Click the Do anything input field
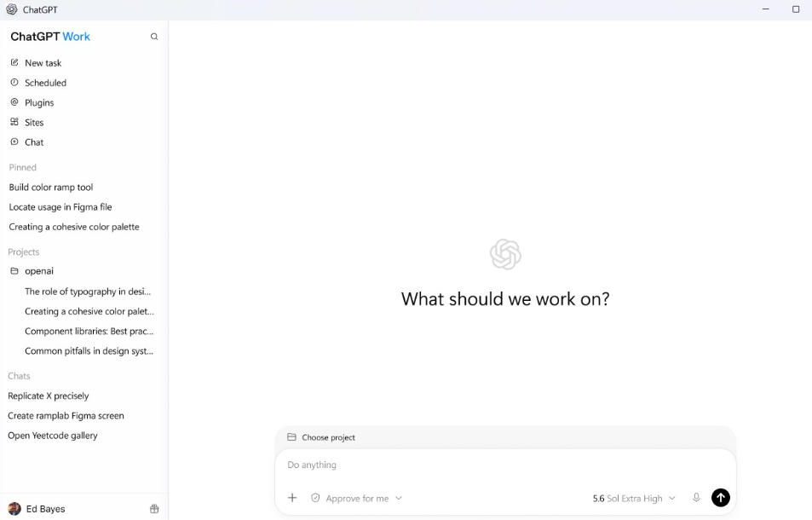812x520 pixels. tap(505, 465)
